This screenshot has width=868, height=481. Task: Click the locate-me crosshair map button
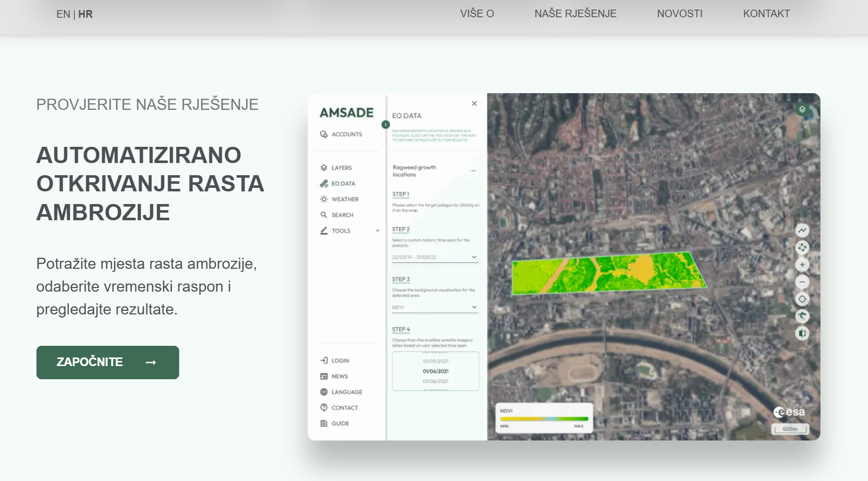(x=802, y=299)
